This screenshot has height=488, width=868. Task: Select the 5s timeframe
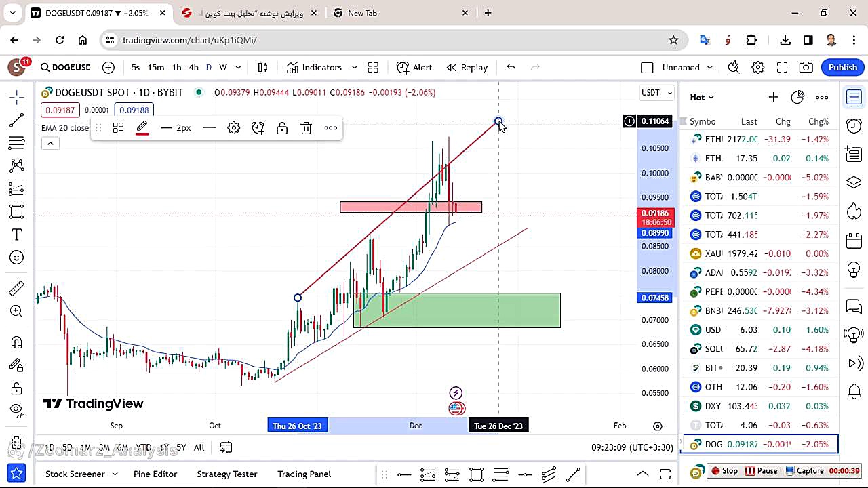136,67
